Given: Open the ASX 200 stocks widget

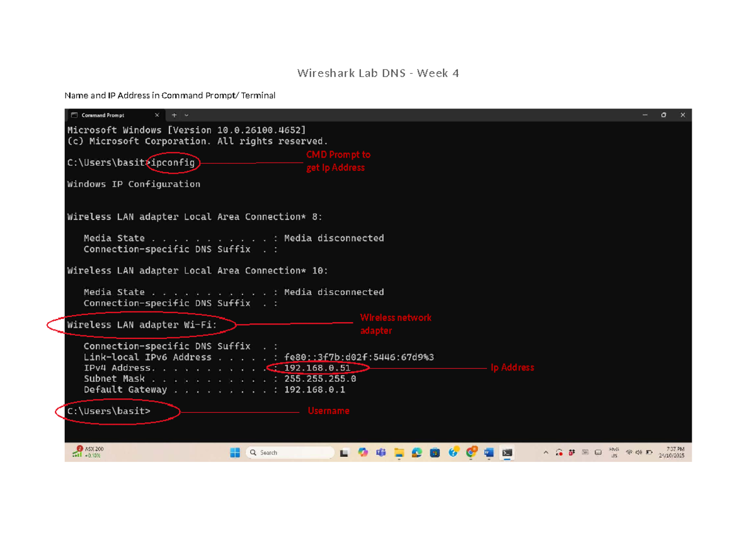Looking at the screenshot, I should (x=87, y=452).
